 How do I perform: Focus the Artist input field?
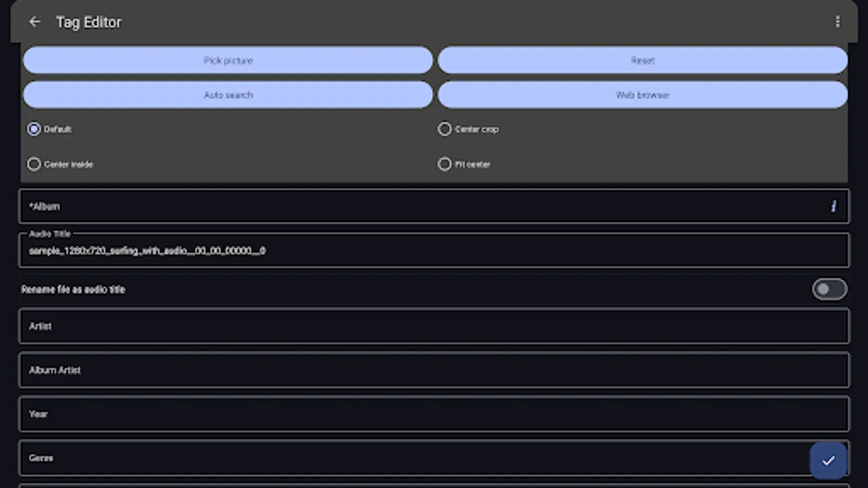pos(380,326)
